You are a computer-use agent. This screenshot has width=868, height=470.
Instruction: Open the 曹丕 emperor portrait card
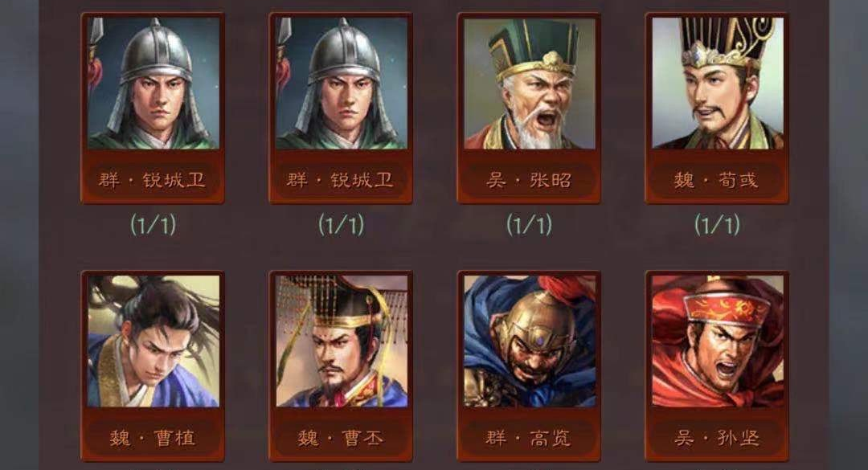point(342,341)
